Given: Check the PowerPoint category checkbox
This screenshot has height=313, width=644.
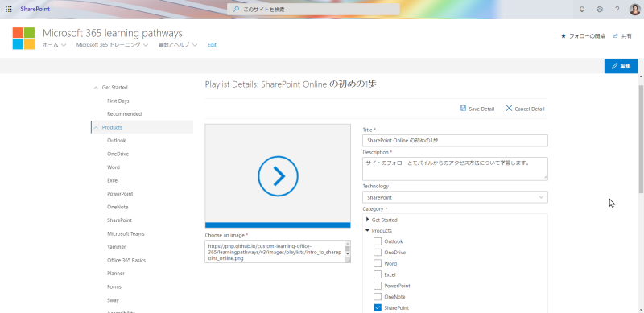Looking at the screenshot, I should click(x=378, y=286).
